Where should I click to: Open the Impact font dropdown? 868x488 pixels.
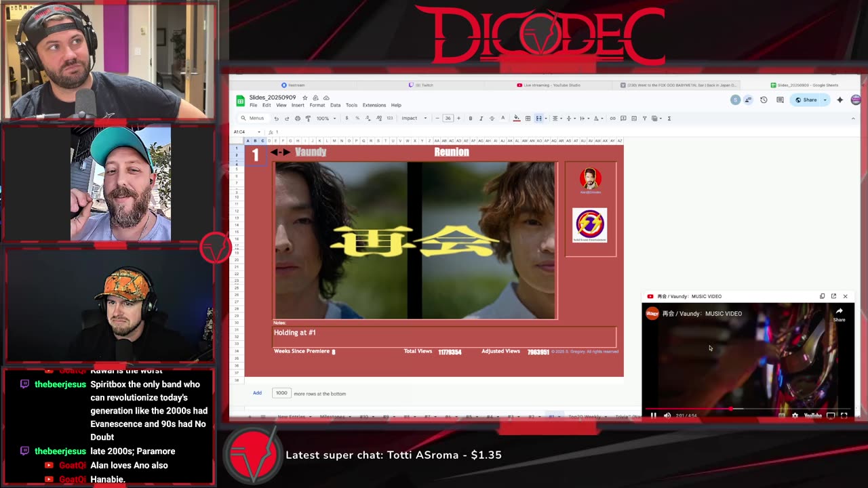point(414,119)
